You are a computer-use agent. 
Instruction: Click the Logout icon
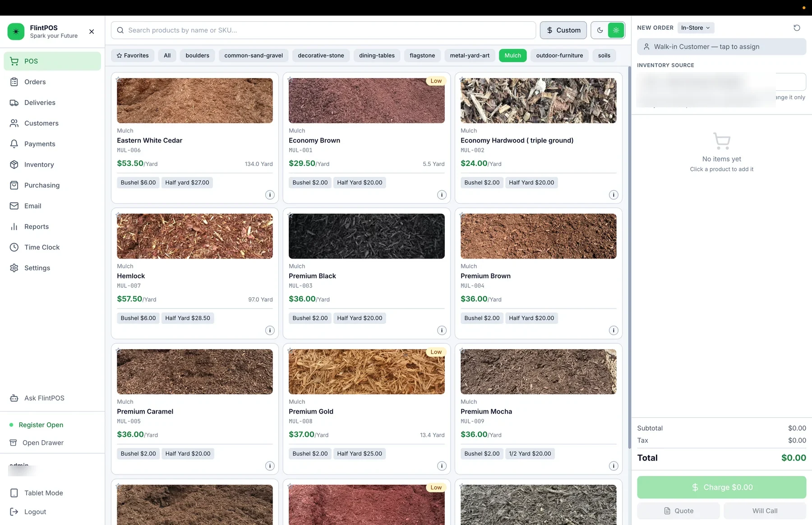pyautogui.click(x=14, y=511)
